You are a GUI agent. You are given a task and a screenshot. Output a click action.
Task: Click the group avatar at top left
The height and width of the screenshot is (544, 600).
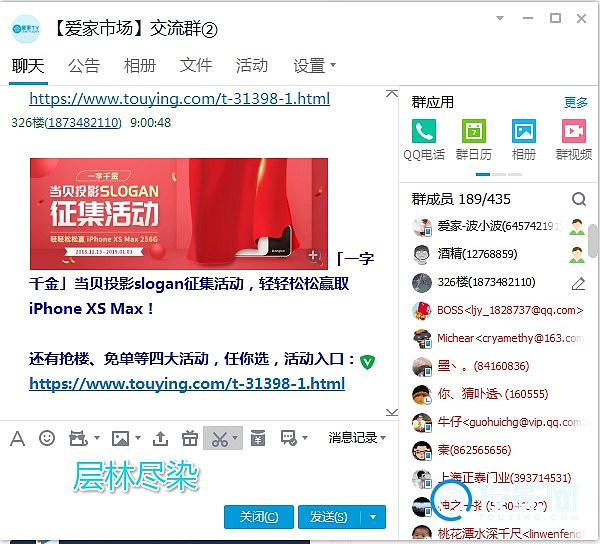(x=26, y=29)
